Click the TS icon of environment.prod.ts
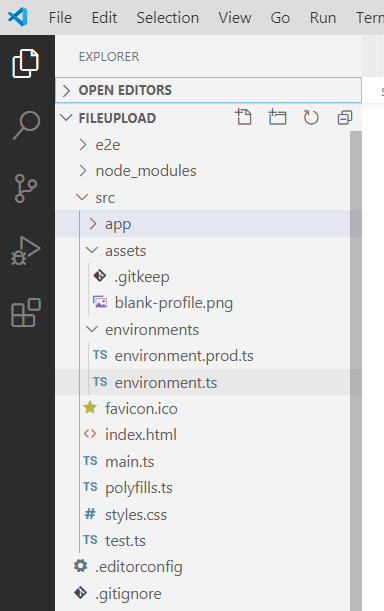This screenshot has width=384, height=611. tap(100, 355)
